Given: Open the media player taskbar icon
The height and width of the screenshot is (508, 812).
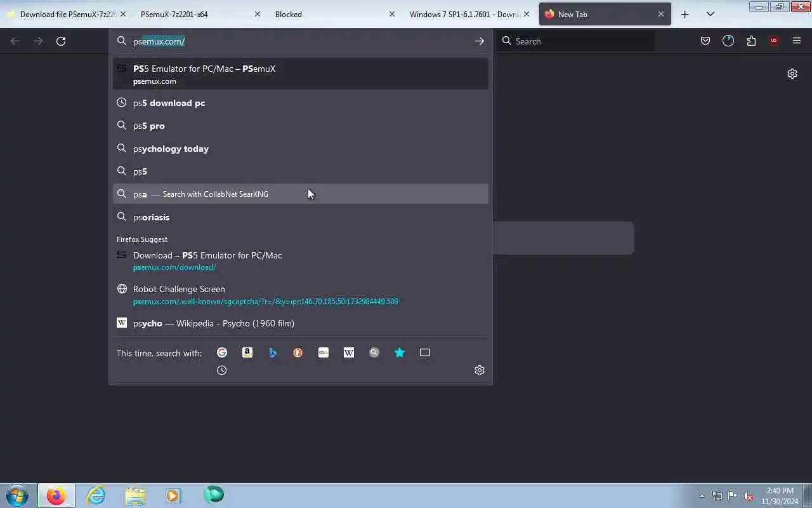Looking at the screenshot, I should point(174,495).
